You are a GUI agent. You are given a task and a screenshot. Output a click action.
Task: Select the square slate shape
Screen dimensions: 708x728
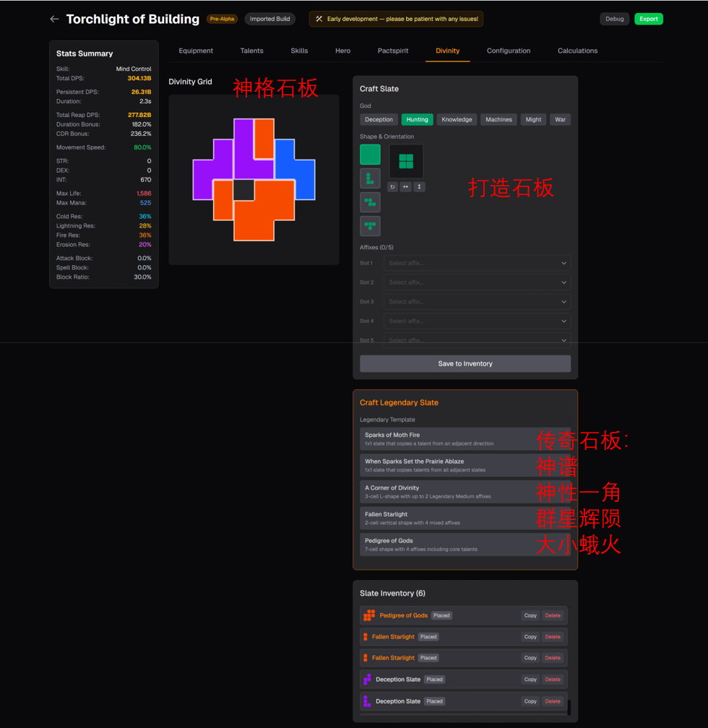click(370, 155)
